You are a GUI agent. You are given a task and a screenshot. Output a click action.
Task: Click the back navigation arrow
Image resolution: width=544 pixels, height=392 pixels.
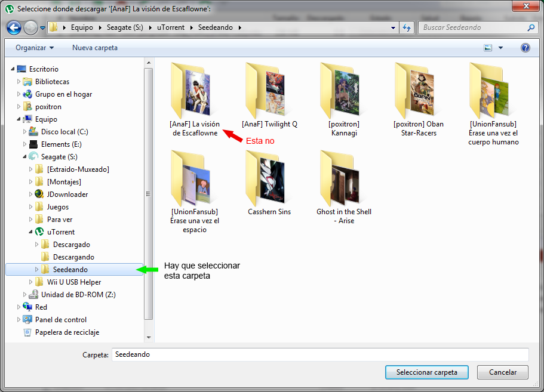[13, 27]
